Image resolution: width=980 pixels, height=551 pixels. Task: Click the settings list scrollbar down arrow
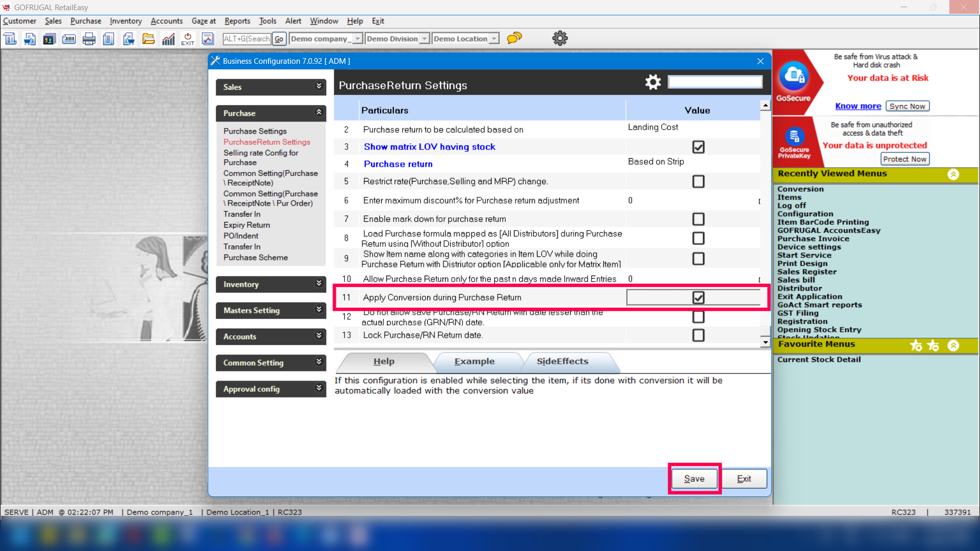pos(765,342)
